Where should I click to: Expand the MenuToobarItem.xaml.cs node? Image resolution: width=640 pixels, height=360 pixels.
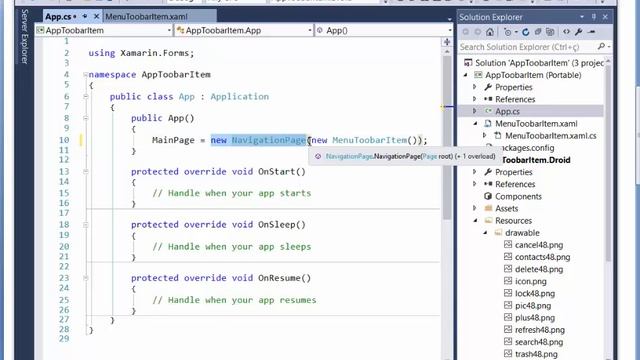484,136
